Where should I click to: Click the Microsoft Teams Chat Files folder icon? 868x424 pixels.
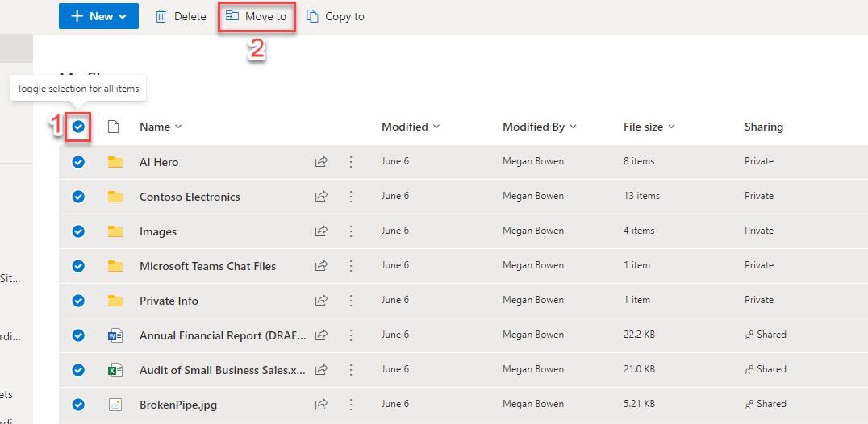click(x=115, y=266)
